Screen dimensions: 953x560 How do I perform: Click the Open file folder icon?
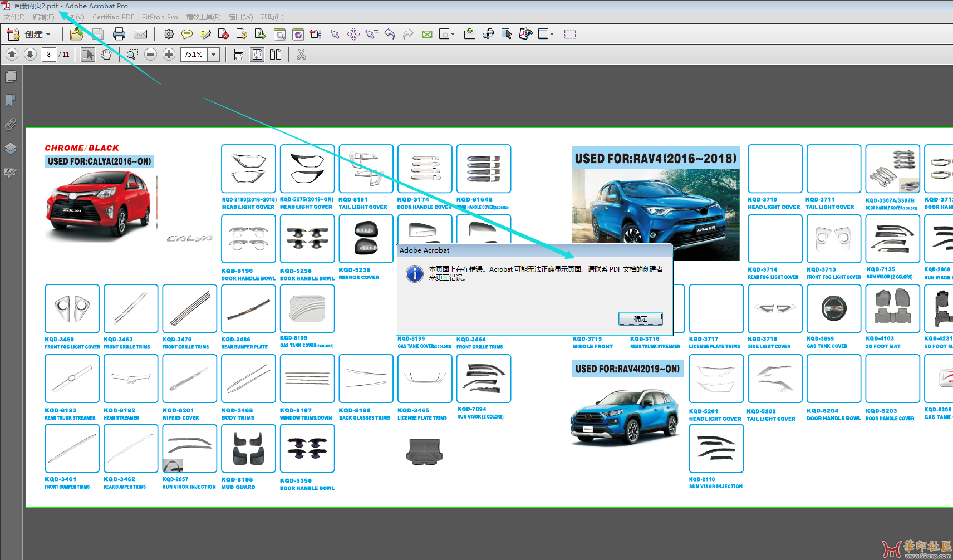click(x=77, y=35)
